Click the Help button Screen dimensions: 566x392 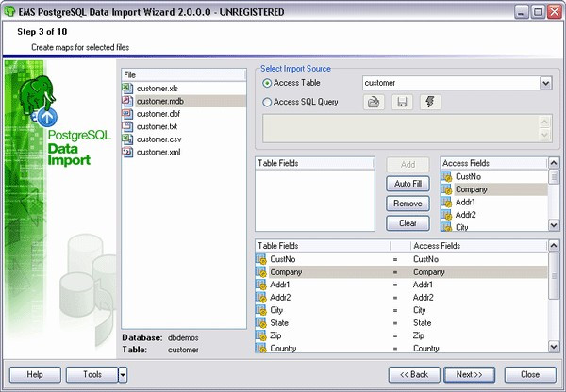tap(35, 375)
